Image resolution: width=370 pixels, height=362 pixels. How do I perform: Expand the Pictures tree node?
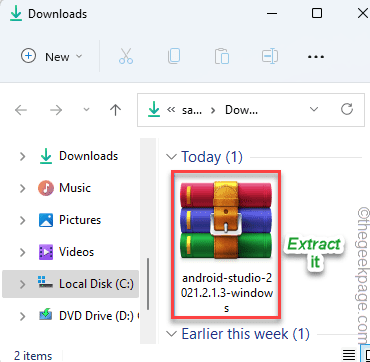[23, 220]
